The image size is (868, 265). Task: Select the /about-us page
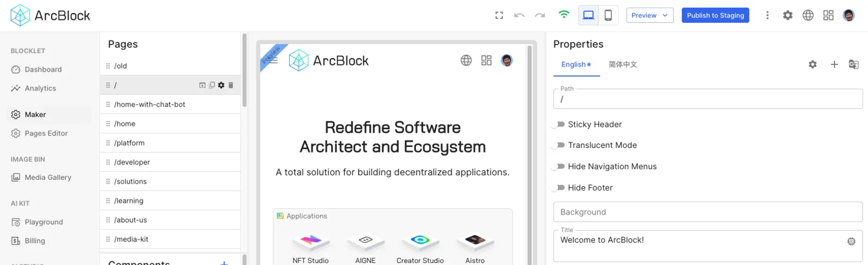[x=170, y=220]
